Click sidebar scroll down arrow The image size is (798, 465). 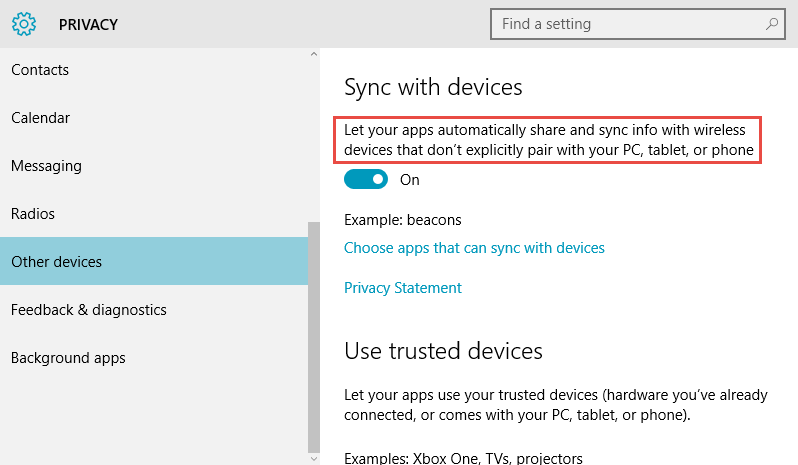point(314,459)
